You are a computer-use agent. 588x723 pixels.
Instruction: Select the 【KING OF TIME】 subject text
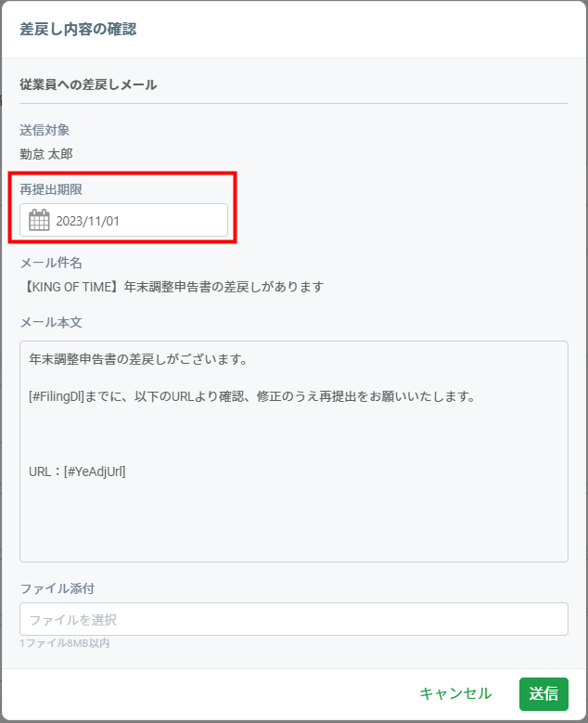[x=71, y=287]
